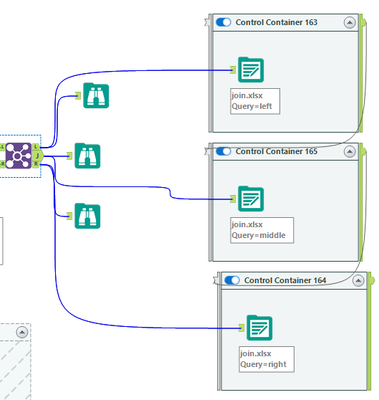Click input anchor of left query Output tool

click(x=233, y=70)
